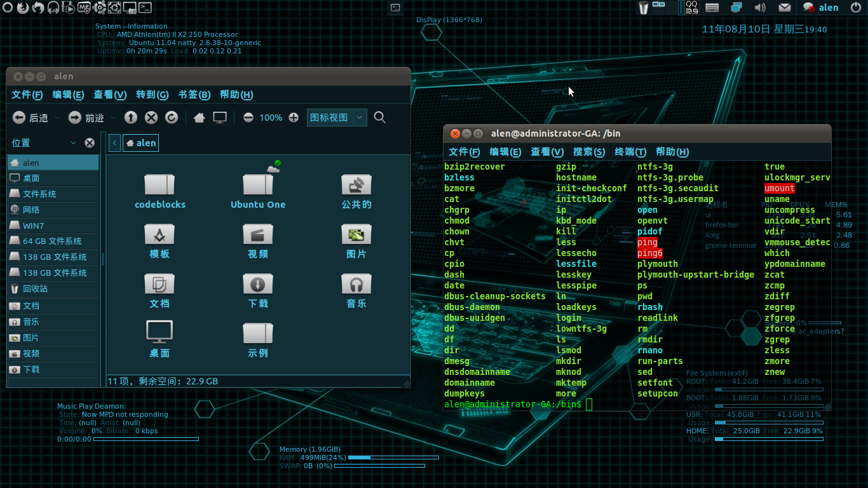Click the up-directory arrow in file manager toolbar

[131, 118]
